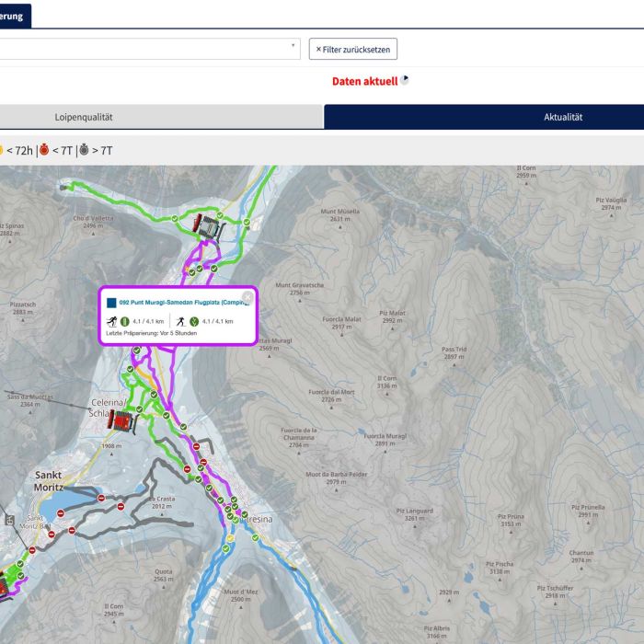The image size is (644, 644).
Task: Click the dropdown arrow in the filter box
Action: tap(293, 46)
